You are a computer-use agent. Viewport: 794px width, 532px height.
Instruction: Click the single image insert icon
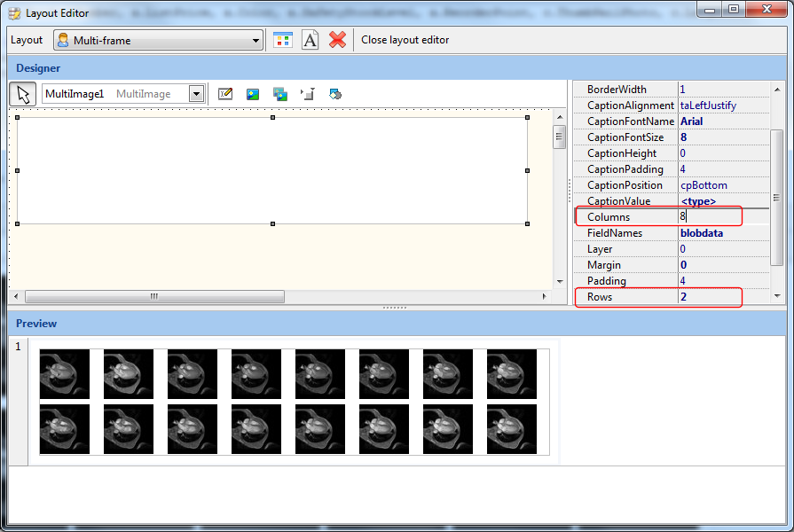253,94
